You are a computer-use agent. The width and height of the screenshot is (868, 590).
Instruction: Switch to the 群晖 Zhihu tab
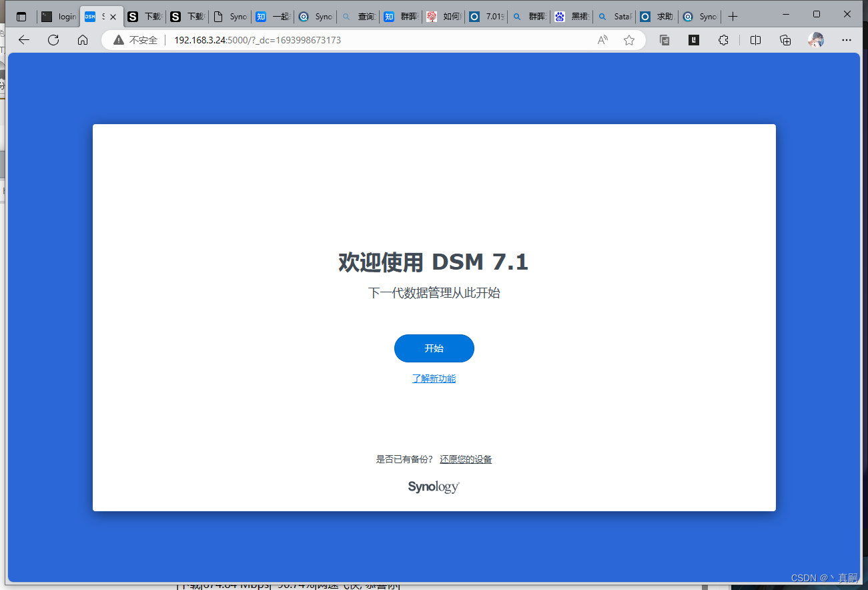click(402, 17)
